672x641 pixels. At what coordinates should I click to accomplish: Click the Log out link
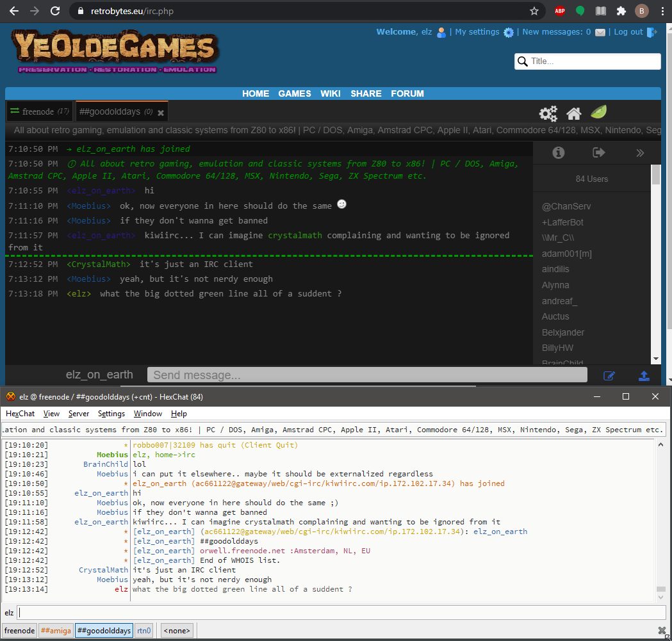click(628, 32)
